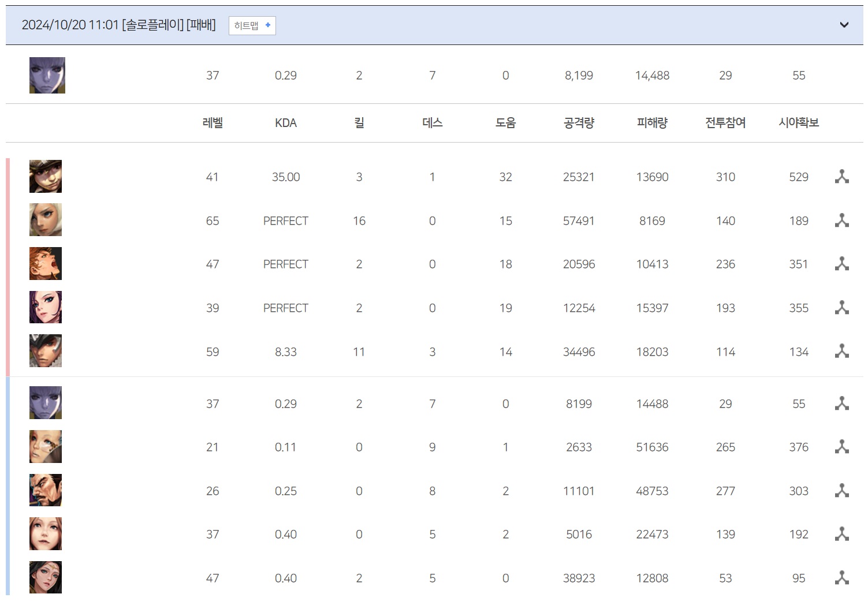Select the purple-faced character portrait in the summary row
This screenshot has width=868, height=605.
tap(47, 75)
